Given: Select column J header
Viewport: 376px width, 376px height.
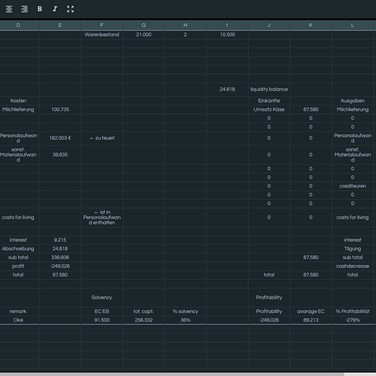Looking at the screenshot, I should [x=269, y=25].
